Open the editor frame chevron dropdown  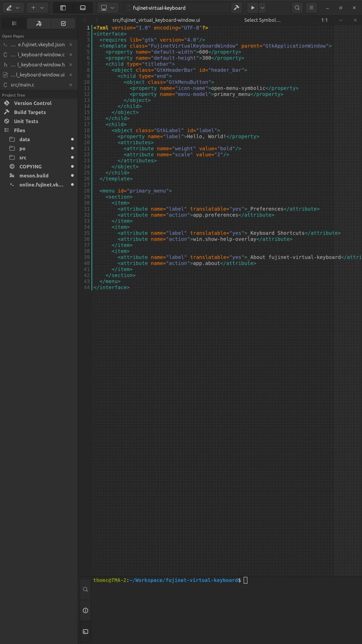(x=341, y=20)
